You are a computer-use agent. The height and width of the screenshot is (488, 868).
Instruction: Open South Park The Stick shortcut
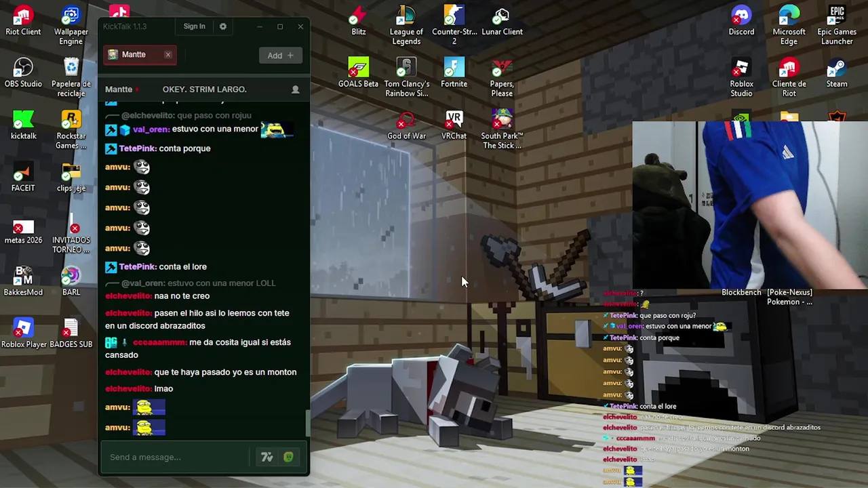pyautogui.click(x=502, y=129)
